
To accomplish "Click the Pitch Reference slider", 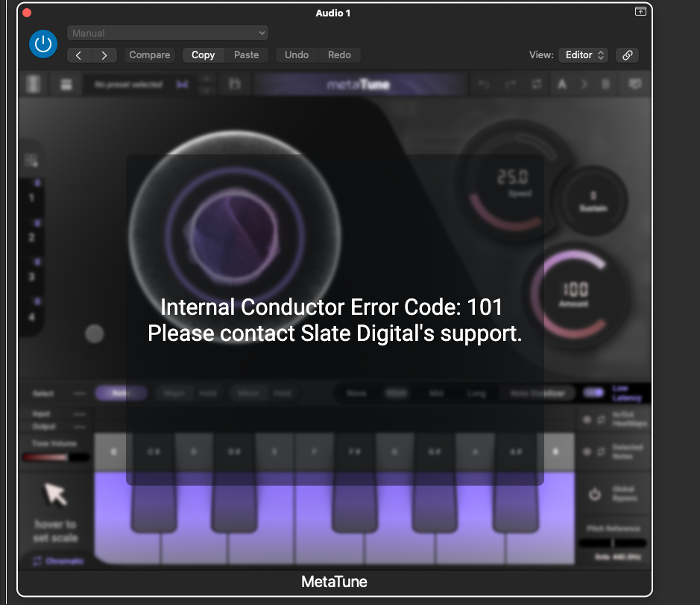I will tap(613, 543).
